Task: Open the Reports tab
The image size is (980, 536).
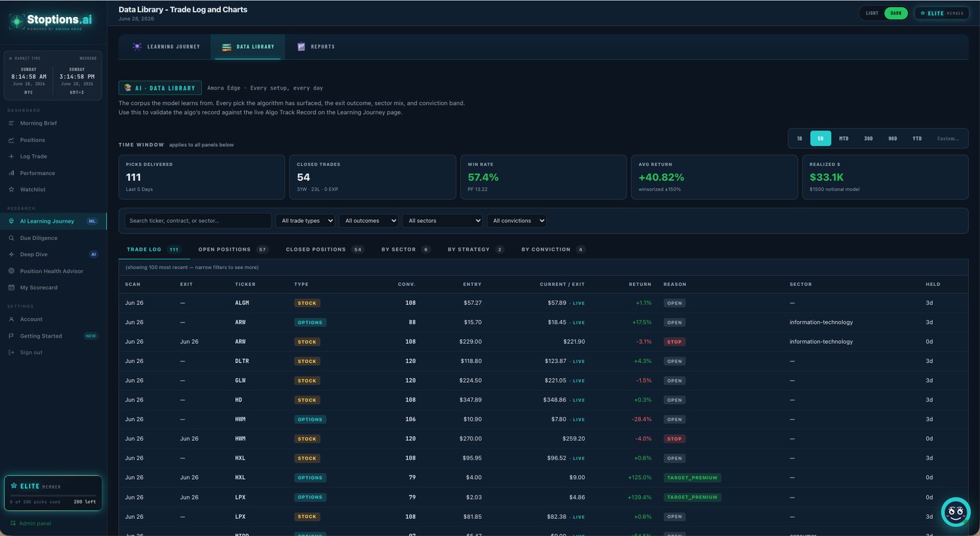Action: (x=316, y=47)
